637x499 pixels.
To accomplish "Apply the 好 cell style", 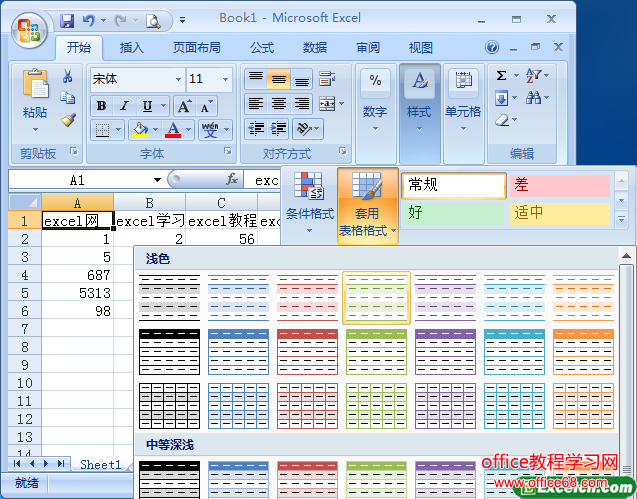I will 454,213.
